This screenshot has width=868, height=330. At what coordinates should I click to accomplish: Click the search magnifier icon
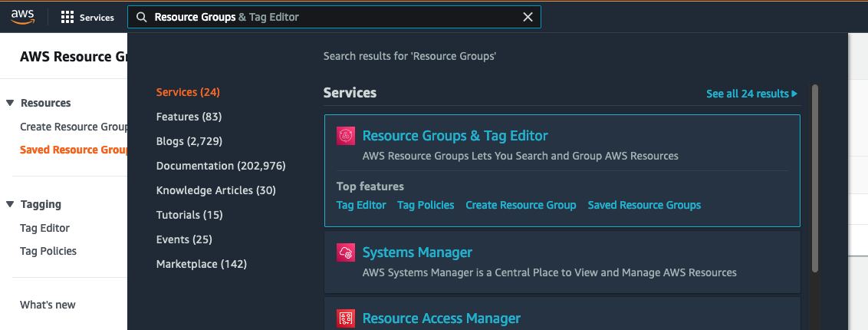click(x=141, y=17)
